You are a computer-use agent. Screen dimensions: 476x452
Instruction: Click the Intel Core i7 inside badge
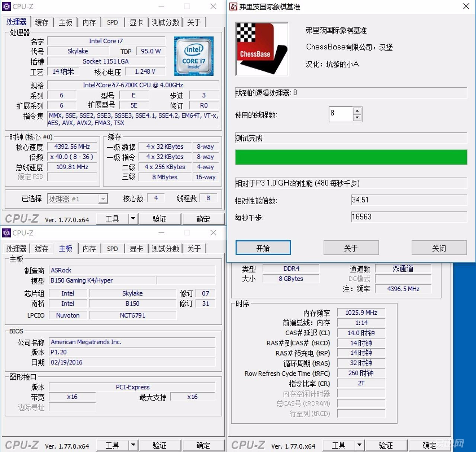tap(194, 56)
